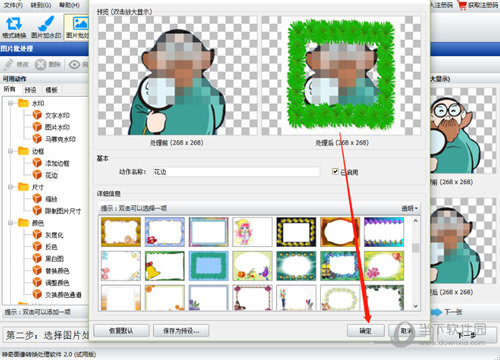Collapse the 水印 folder node
Screen dimensions: 500x360
(11, 103)
